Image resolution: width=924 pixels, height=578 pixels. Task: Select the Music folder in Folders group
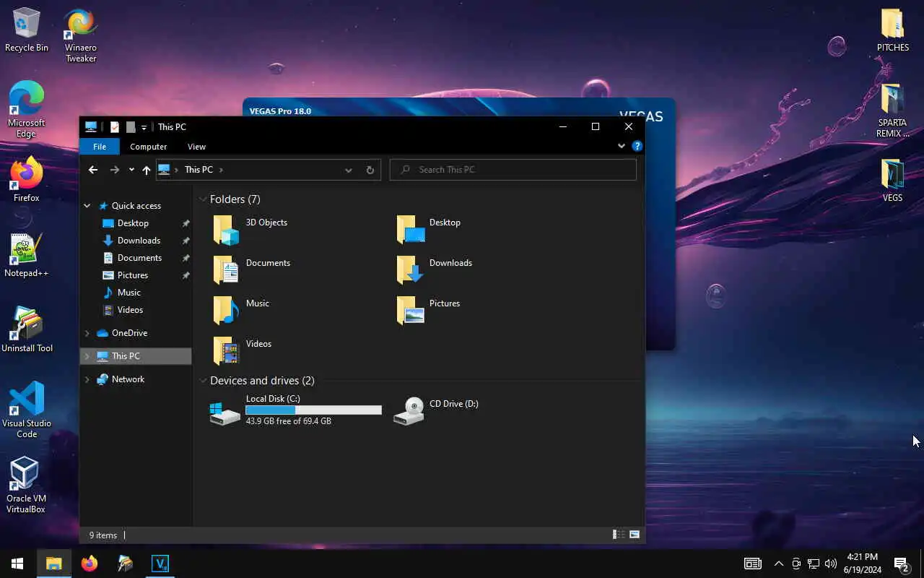242,311
